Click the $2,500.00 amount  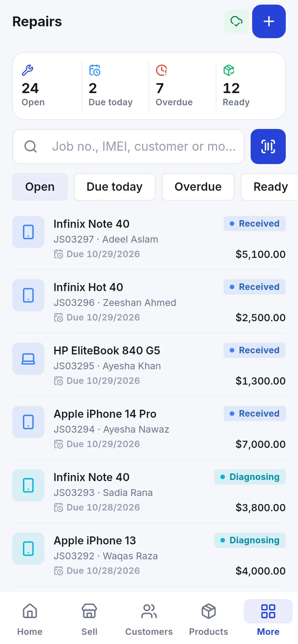pos(261,318)
